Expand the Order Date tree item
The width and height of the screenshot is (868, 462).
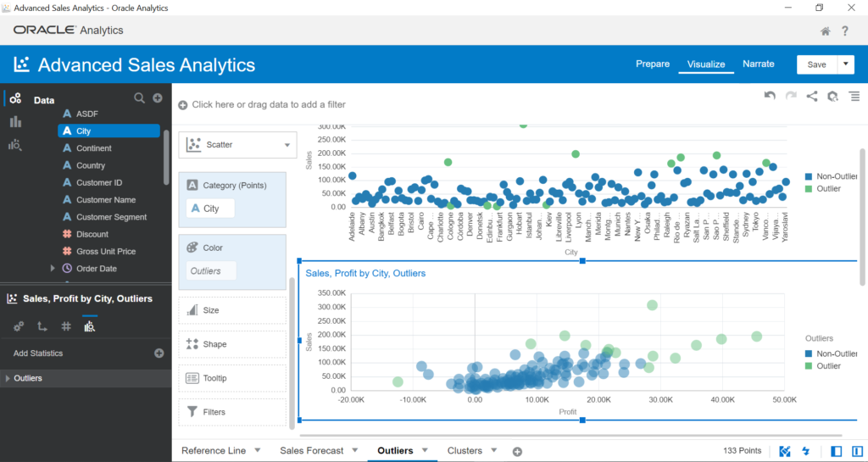point(53,269)
